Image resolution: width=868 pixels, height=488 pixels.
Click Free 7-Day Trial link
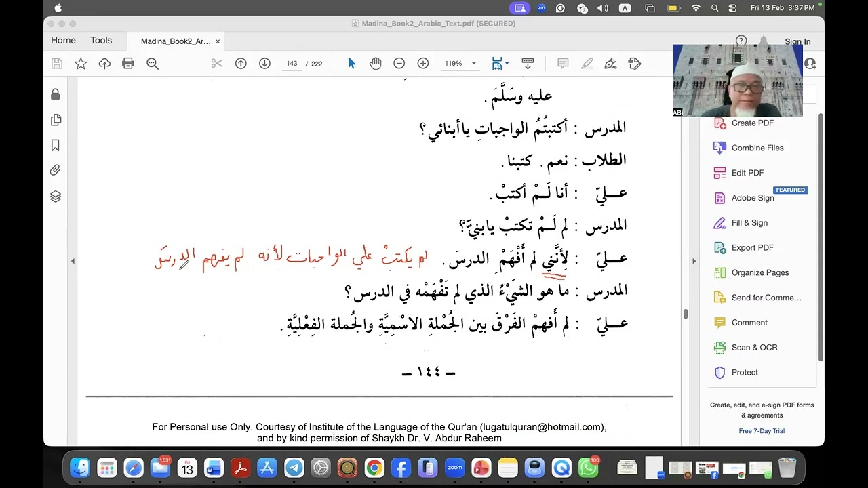(x=762, y=431)
